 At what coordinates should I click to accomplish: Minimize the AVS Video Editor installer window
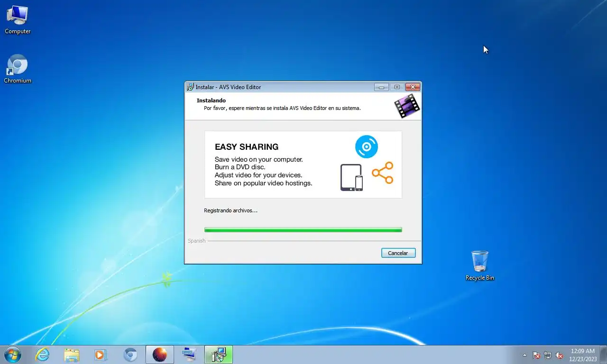381,87
